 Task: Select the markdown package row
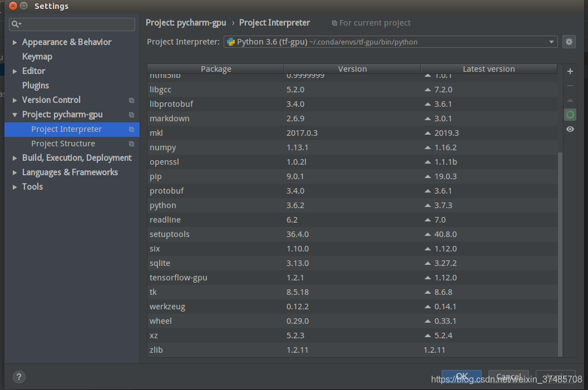click(353, 119)
